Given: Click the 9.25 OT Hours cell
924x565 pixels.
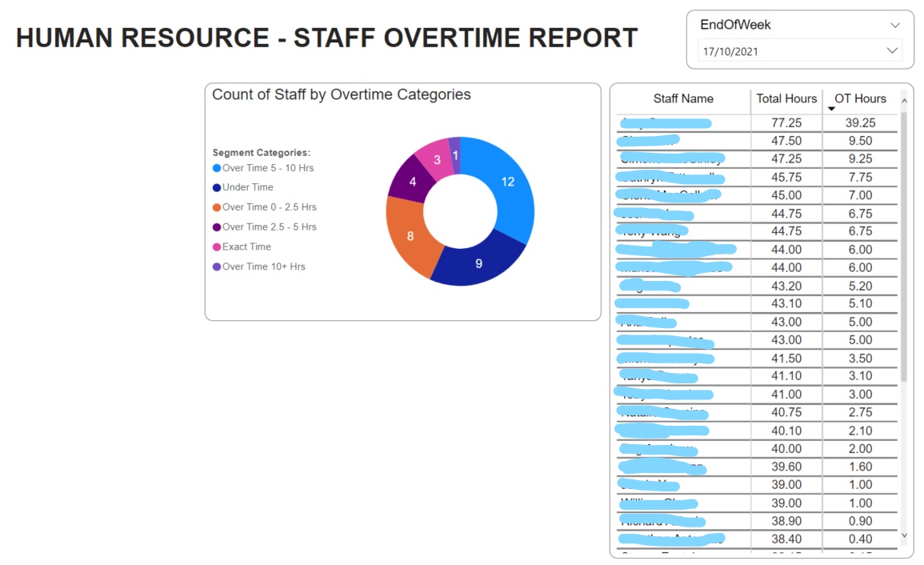Looking at the screenshot, I should pos(860,158).
